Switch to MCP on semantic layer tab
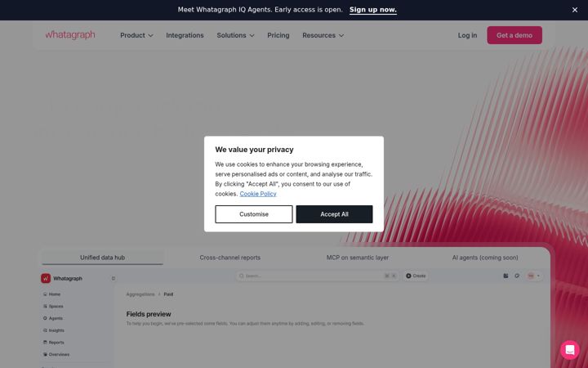Viewport: 588px width, 368px height. (x=358, y=258)
